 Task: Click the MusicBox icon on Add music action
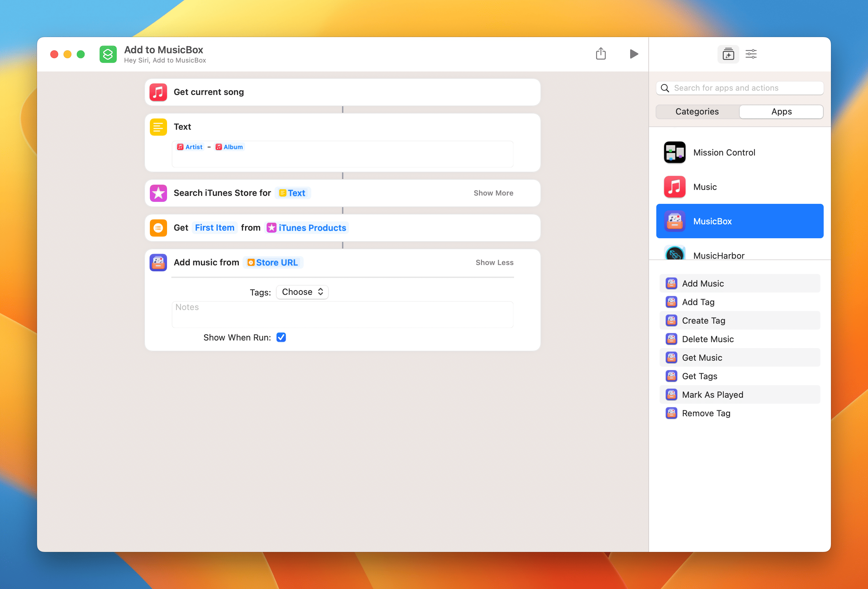tap(158, 263)
